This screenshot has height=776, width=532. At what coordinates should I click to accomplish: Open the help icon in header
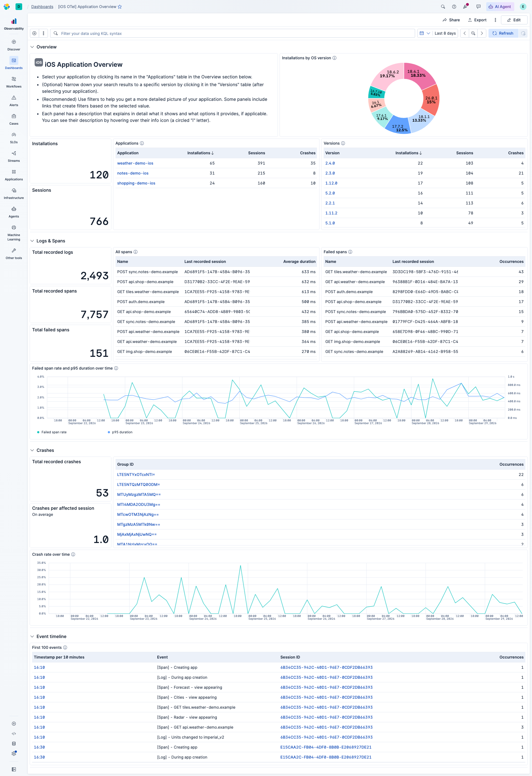tap(454, 7)
